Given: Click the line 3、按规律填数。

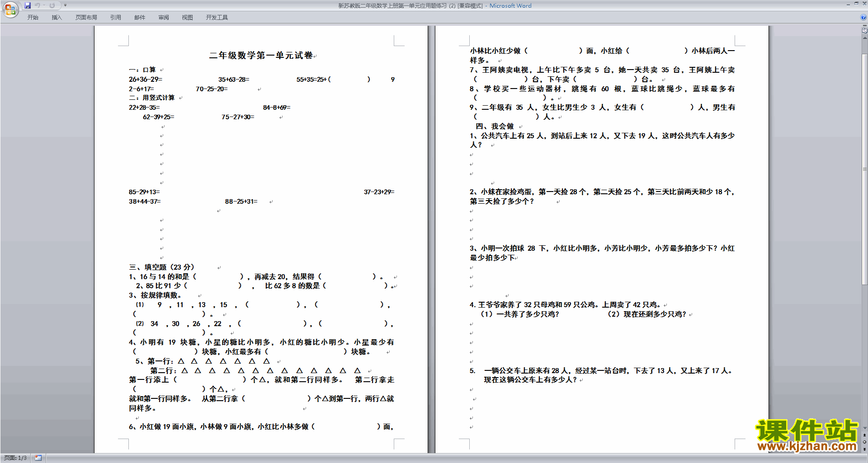Looking at the screenshot, I should point(155,295).
